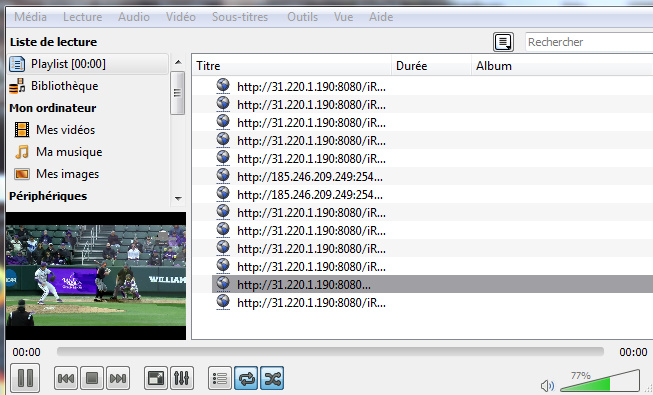This screenshot has height=395, width=653.
Task: Open the Lecture menu
Action: (82, 17)
